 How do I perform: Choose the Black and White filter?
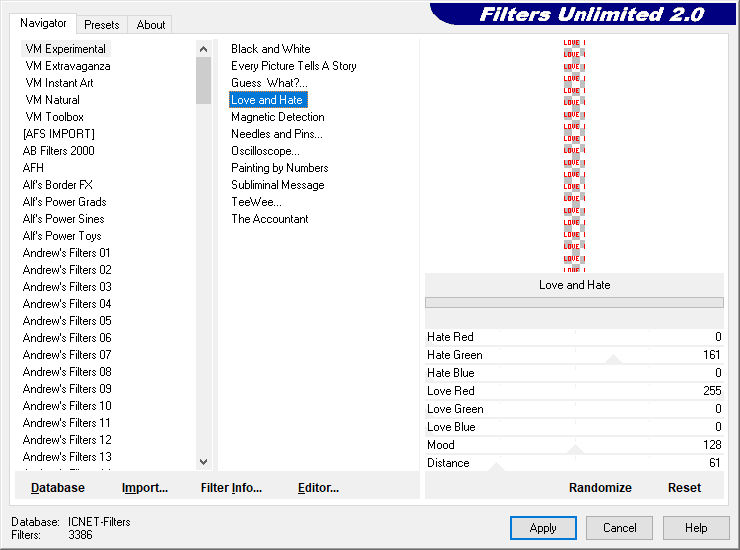click(270, 49)
